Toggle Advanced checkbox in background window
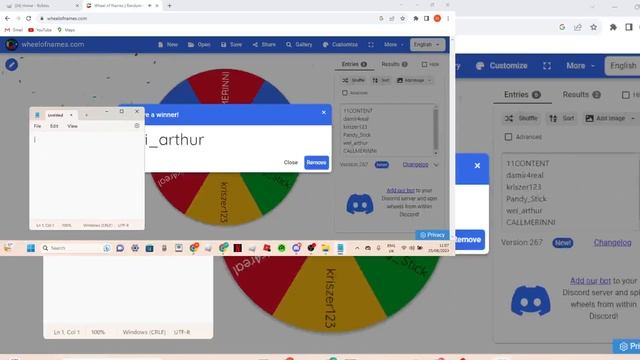This screenshot has width=640, height=360. pos(508,137)
